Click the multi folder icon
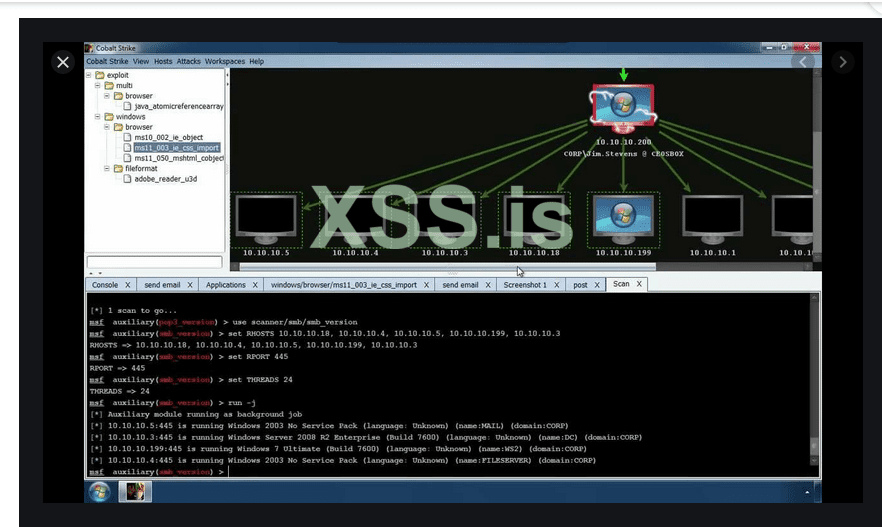 point(109,85)
